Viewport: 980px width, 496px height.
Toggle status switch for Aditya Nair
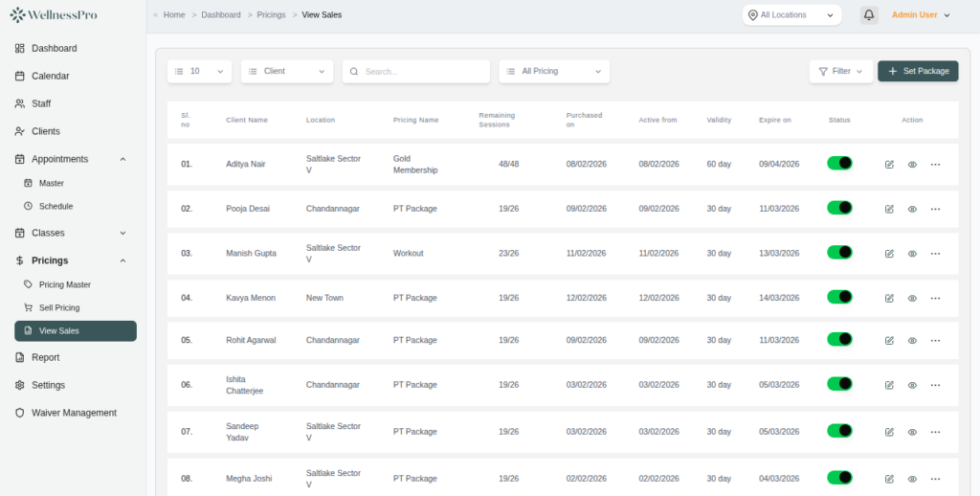[839, 163]
